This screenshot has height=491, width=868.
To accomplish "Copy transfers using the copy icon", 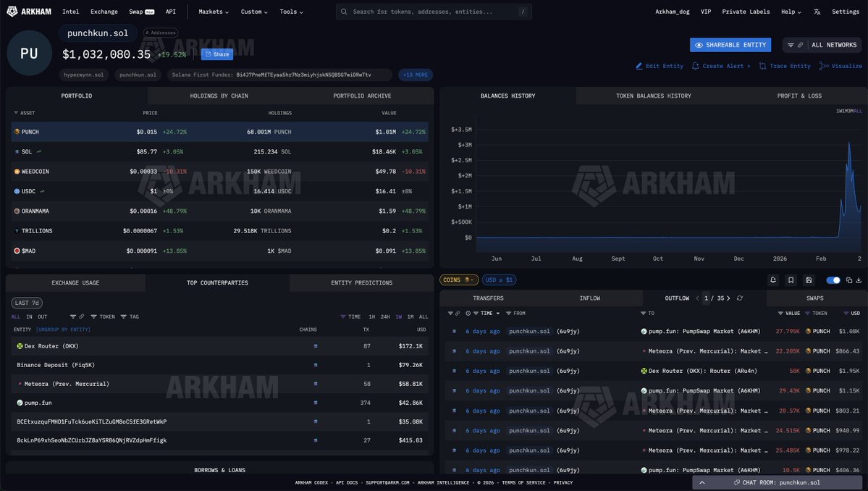I will coord(848,280).
